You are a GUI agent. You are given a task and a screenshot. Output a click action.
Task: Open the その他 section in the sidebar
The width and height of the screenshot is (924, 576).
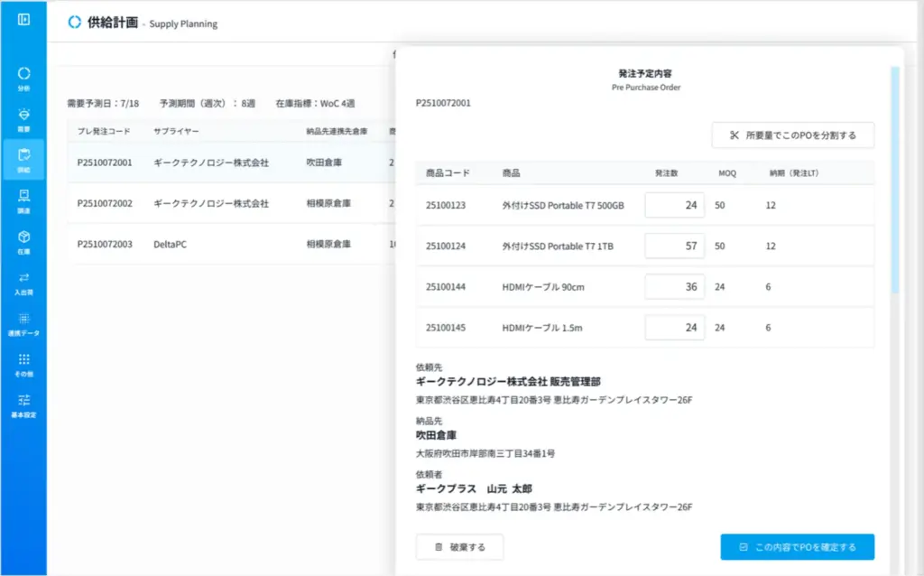tap(23, 365)
